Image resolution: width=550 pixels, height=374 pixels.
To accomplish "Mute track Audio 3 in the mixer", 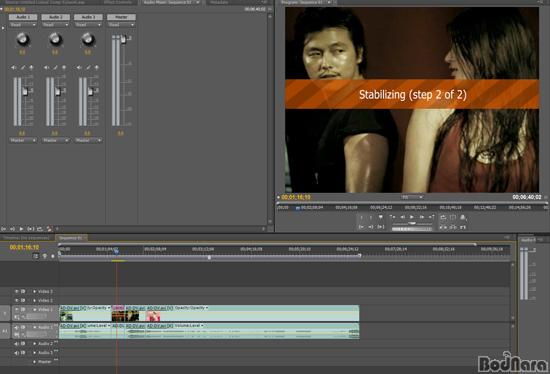I will point(79,67).
